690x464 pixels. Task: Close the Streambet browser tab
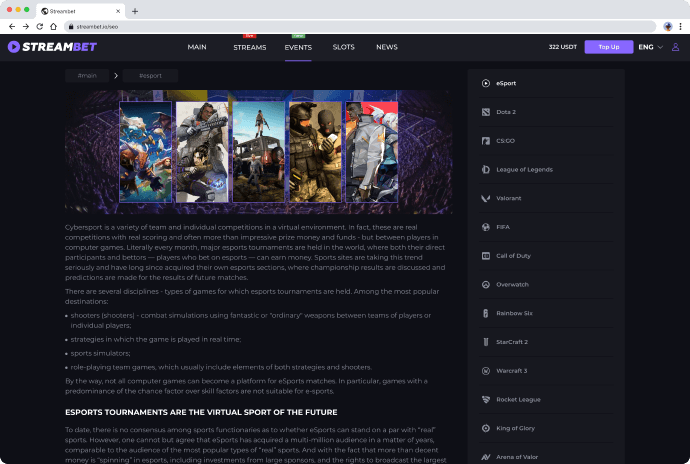[x=118, y=11]
